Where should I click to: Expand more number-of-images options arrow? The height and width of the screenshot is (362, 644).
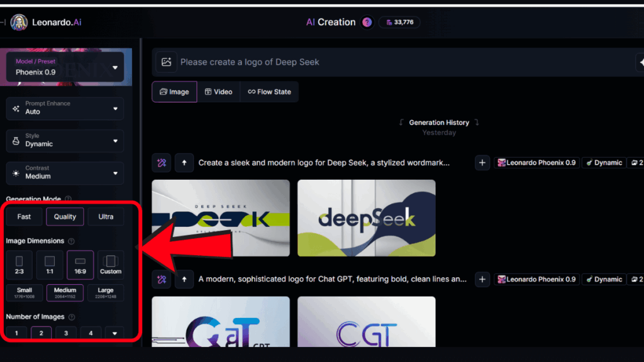[x=114, y=333]
